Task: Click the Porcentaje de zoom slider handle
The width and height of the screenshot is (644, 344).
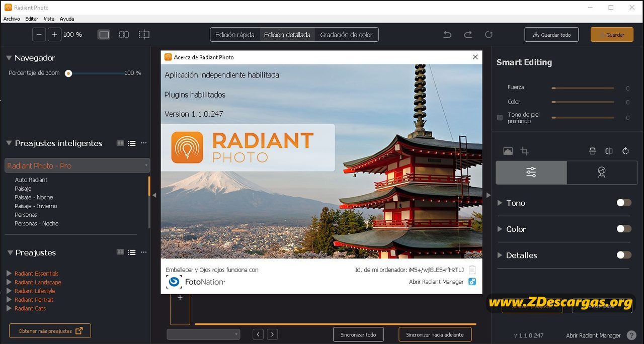Action: pos(68,73)
